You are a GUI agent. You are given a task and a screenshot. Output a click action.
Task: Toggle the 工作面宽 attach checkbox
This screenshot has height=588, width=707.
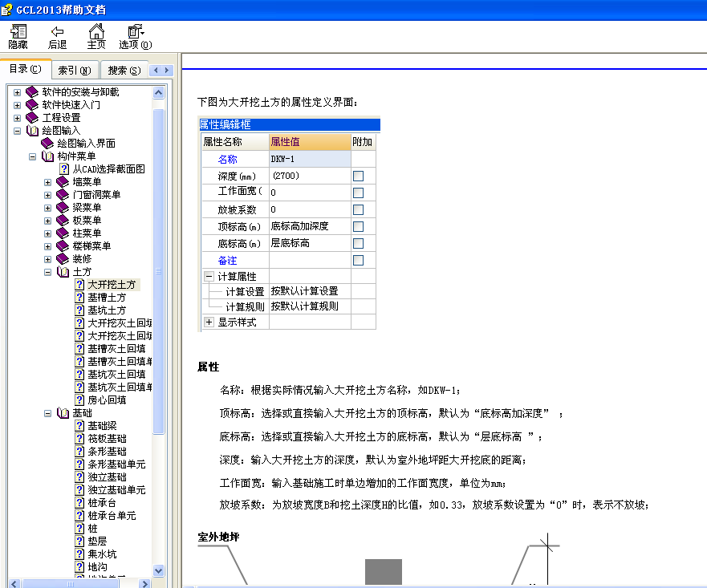358,193
